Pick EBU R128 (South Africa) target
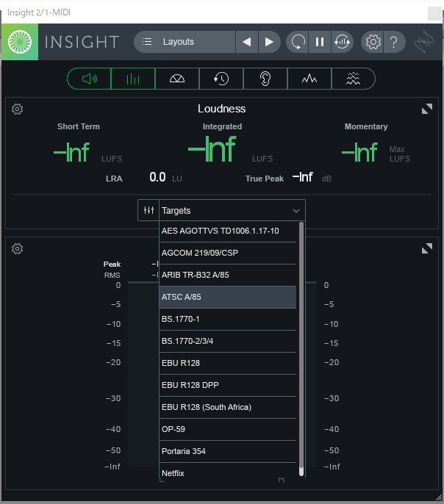Screen dimensions: 444x504 (x=228, y=407)
